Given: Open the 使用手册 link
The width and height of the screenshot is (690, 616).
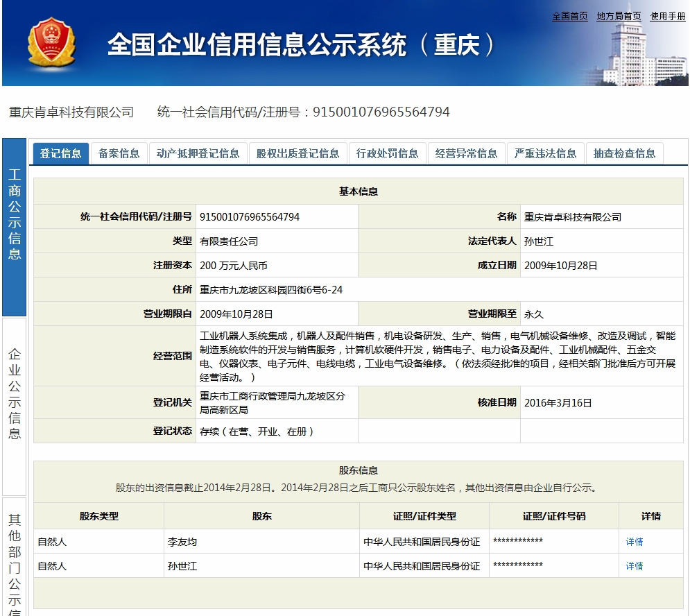Looking at the screenshot, I should pyautogui.click(x=668, y=16).
